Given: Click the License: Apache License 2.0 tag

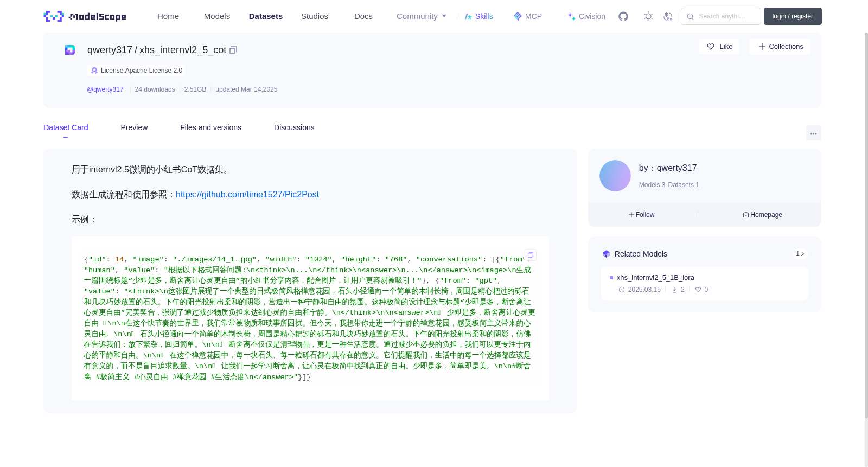Looking at the screenshot, I should 136,71.
